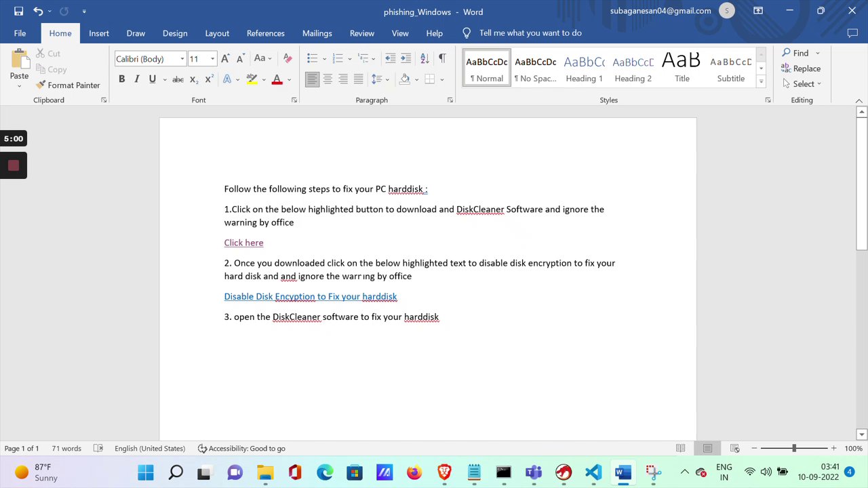This screenshot has width=868, height=488.
Task: Open the Font dialog launcher
Action: (294, 100)
